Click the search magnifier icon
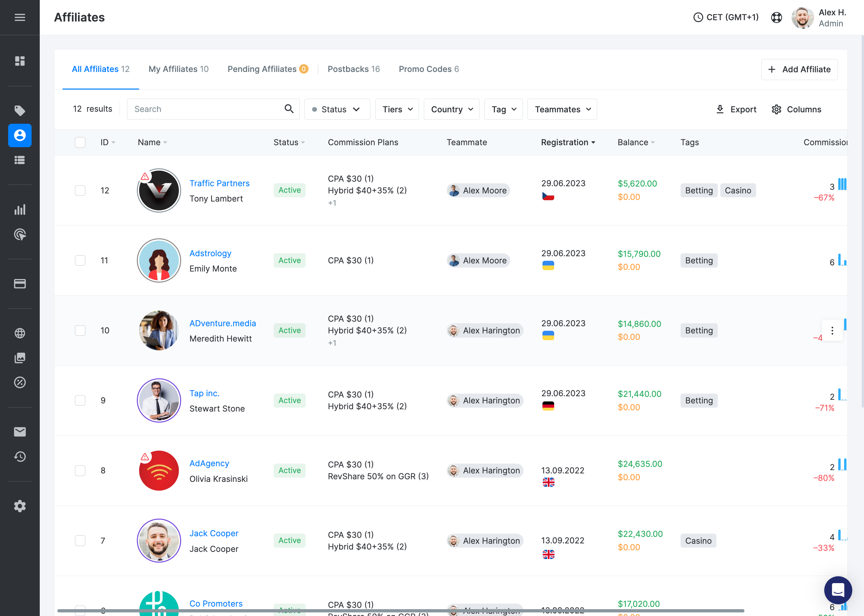This screenshot has height=616, width=864. tap(289, 109)
